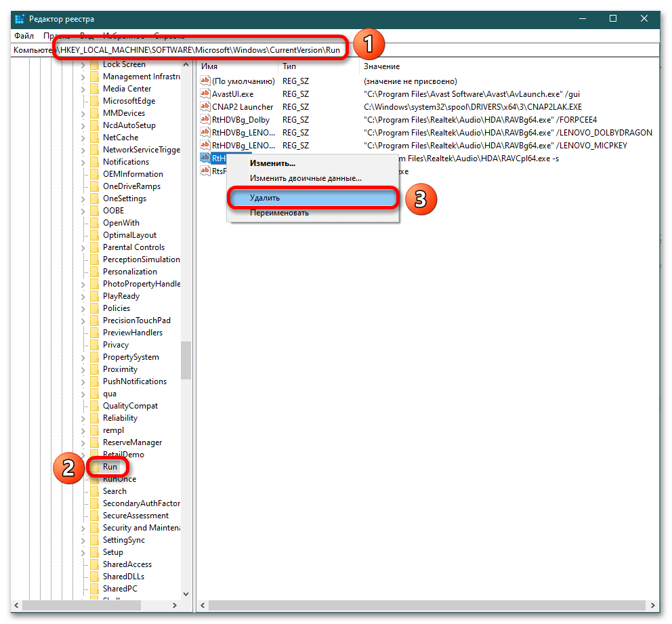
Task: Click values pane horizontal scroll left arrow
Action: 203,605
